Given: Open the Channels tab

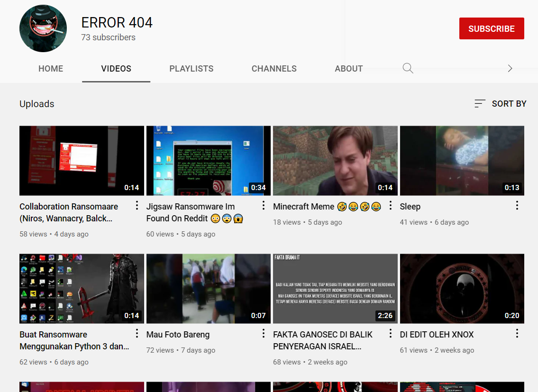Looking at the screenshot, I should pyautogui.click(x=274, y=69).
